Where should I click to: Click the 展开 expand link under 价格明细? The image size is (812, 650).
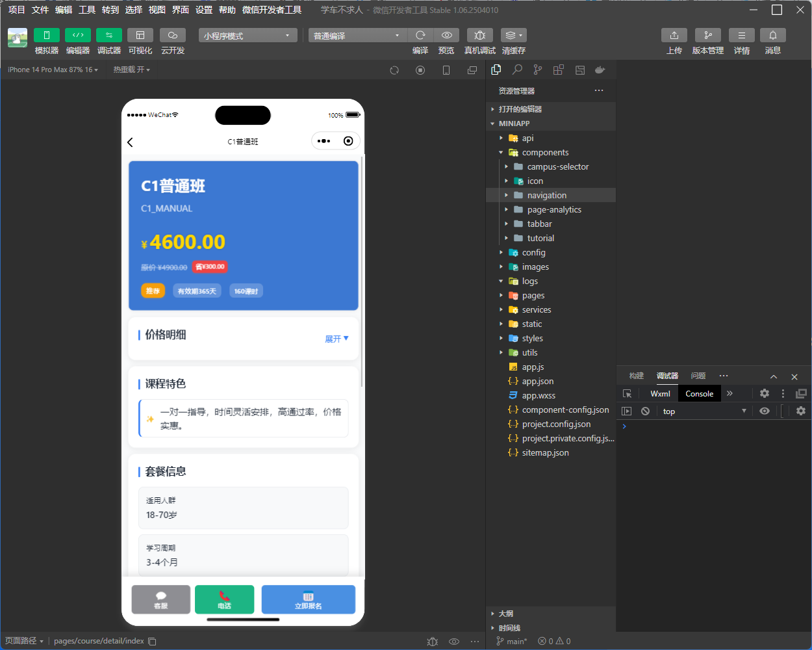point(336,339)
